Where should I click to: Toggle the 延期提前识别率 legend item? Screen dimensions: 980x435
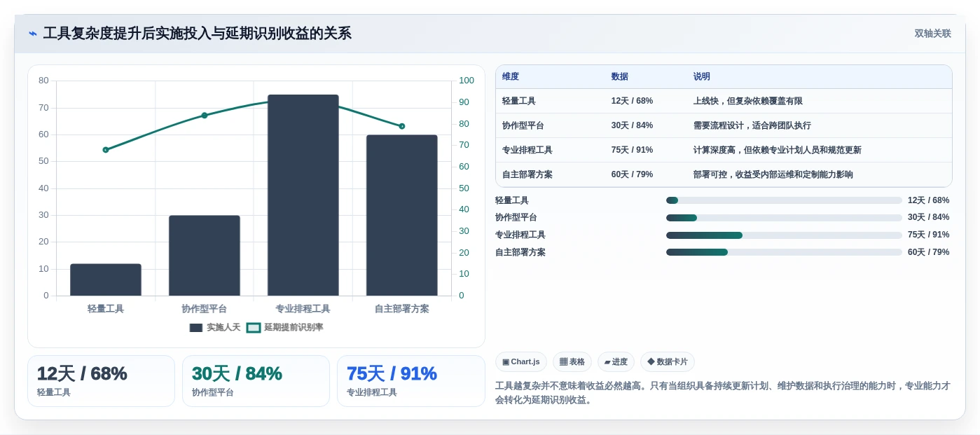(285, 328)
